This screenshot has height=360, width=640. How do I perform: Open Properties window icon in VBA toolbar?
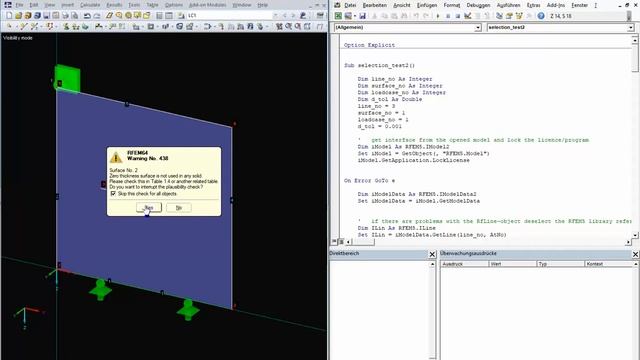509,16
